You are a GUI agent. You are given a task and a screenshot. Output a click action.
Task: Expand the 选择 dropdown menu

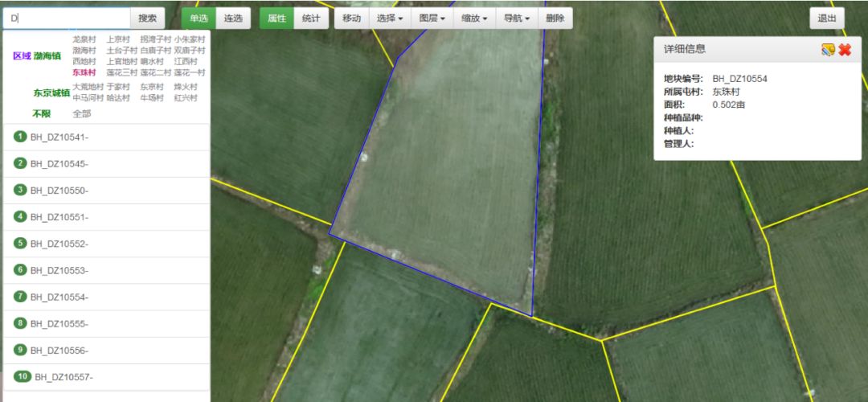point(390,18)
